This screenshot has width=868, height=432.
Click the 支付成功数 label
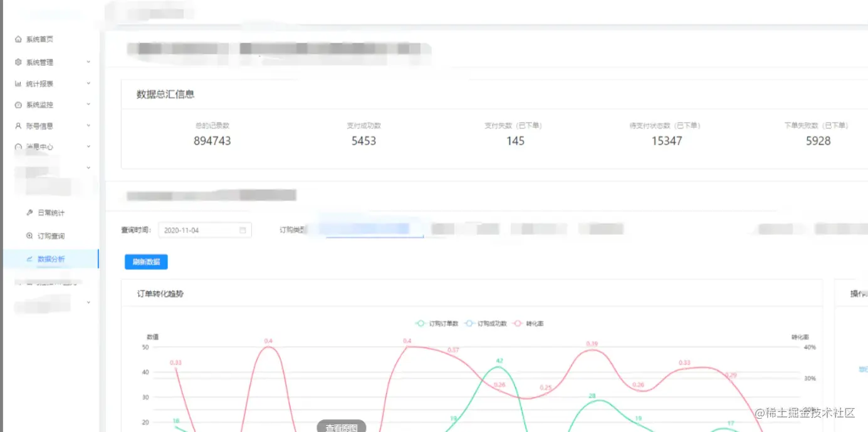pyautogui.click(x=363, y=126)
